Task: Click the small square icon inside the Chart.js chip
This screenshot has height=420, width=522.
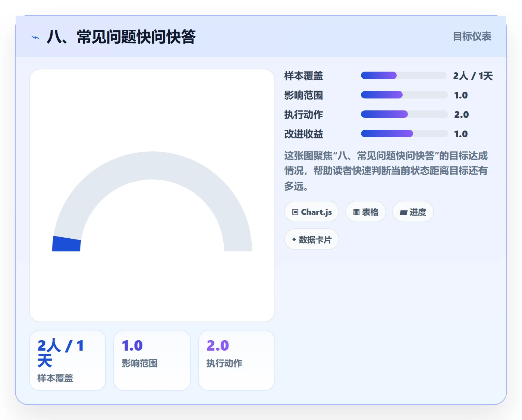Action: click(295, 212)
